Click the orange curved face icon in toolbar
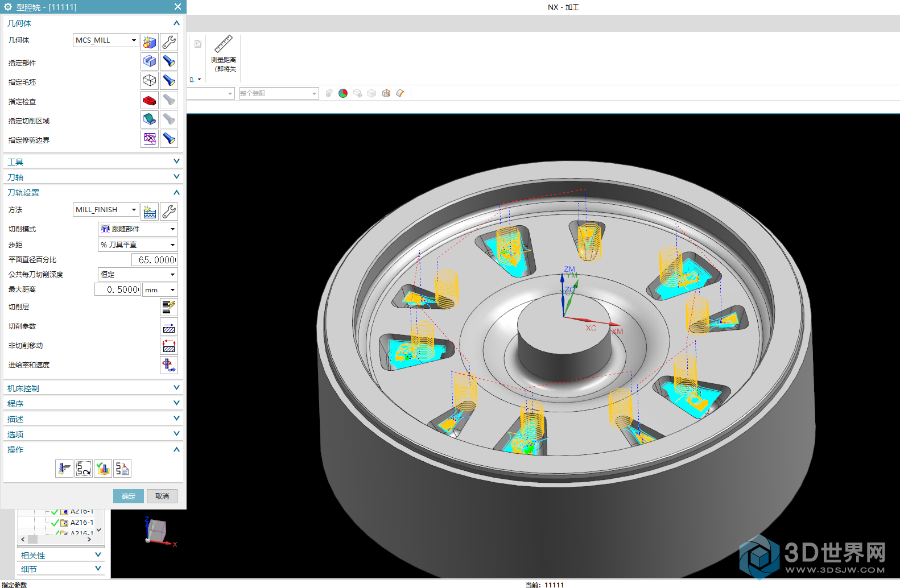The height and width of the screenshot is (588, 900). point(401,93)
